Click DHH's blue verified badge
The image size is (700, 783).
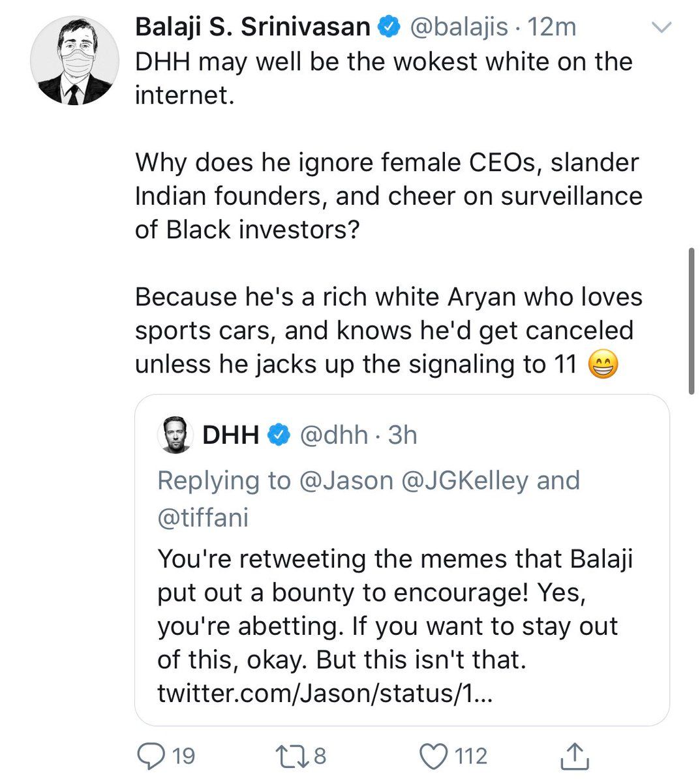tap(279, 435)
